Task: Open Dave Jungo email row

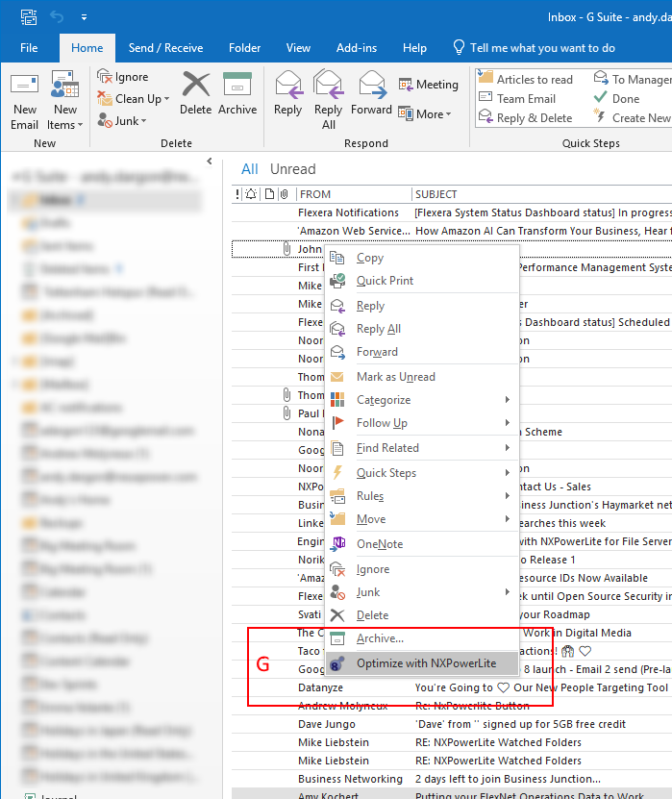Action: coord(452,724)
